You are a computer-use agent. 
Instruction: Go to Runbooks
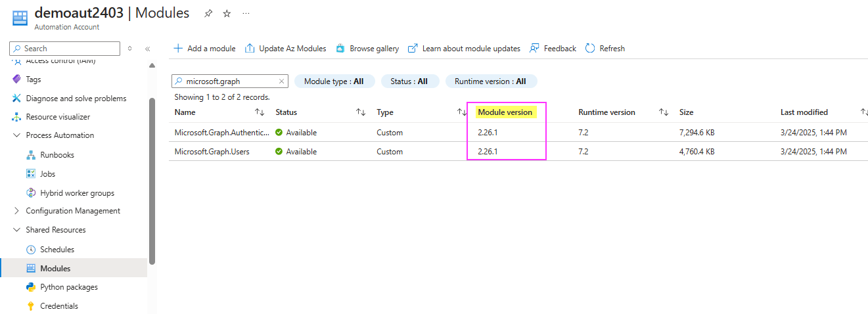(x=57, y=155)
